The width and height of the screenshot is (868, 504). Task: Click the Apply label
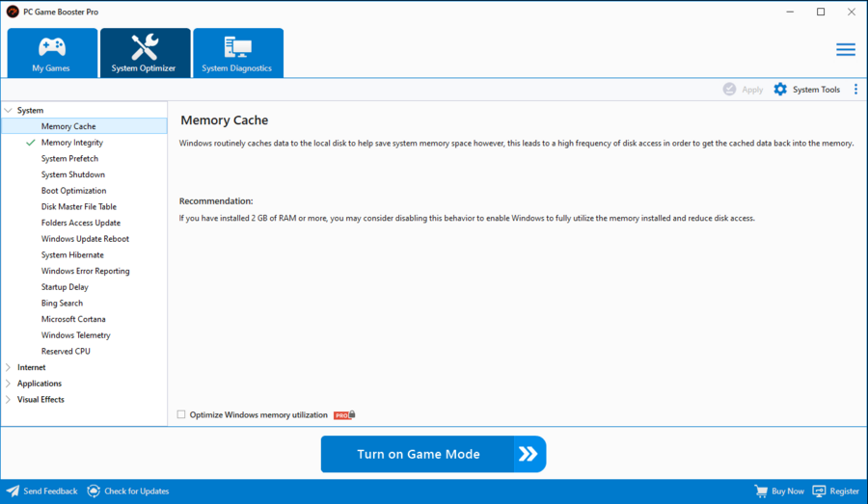coord(752,90)
